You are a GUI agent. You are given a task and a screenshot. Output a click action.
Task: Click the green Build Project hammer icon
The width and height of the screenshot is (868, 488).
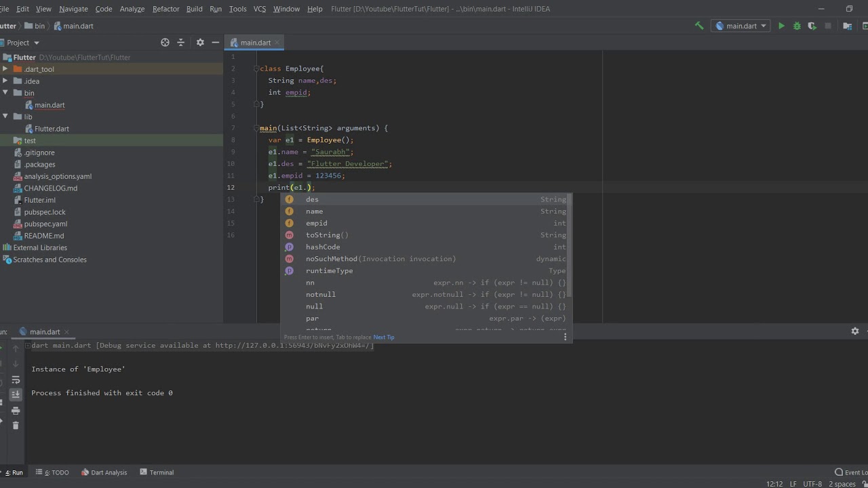699,26
